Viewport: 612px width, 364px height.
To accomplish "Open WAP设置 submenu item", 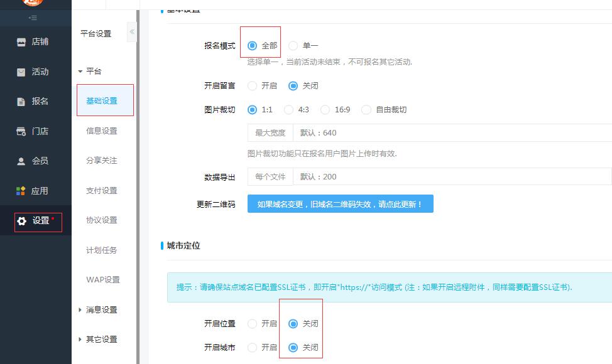I will coord(103,280).
